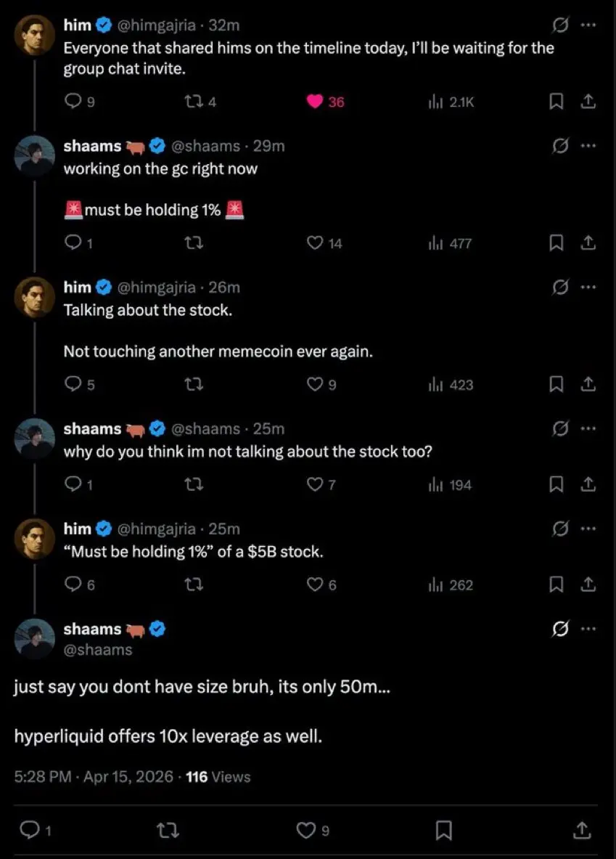
Task: Share the main tweet by shaams
Action: (x=581, y=830)
